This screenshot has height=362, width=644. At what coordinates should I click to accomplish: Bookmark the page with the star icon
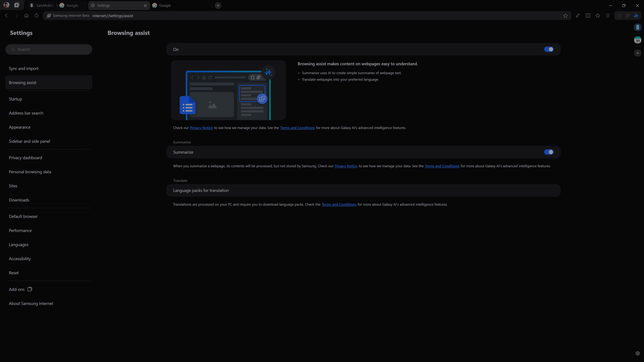[566, 15]
